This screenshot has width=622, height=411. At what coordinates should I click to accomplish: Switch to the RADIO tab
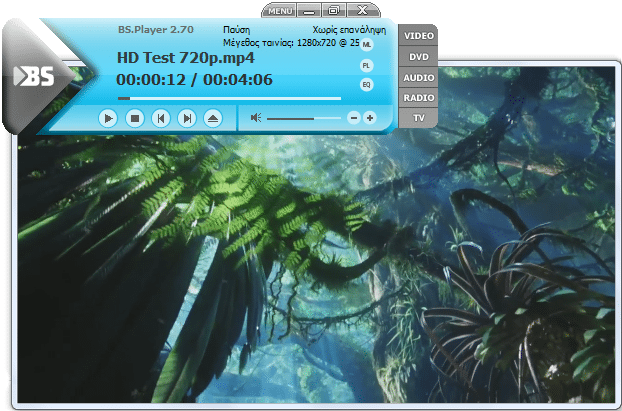pyautogui.click(x=419, y=98)
